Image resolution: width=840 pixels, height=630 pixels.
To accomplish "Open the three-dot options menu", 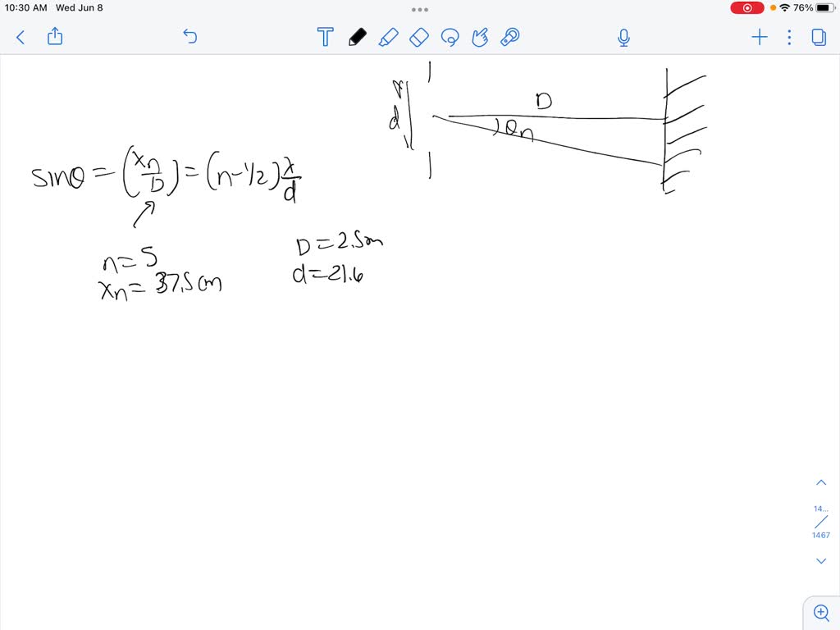I will (x=789, y=37).
